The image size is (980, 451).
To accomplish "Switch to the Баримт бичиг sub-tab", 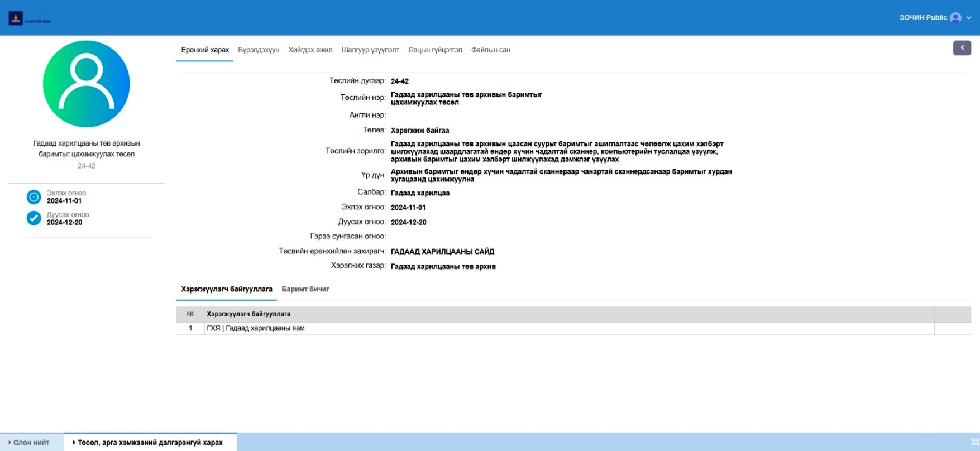I will 305,289.
